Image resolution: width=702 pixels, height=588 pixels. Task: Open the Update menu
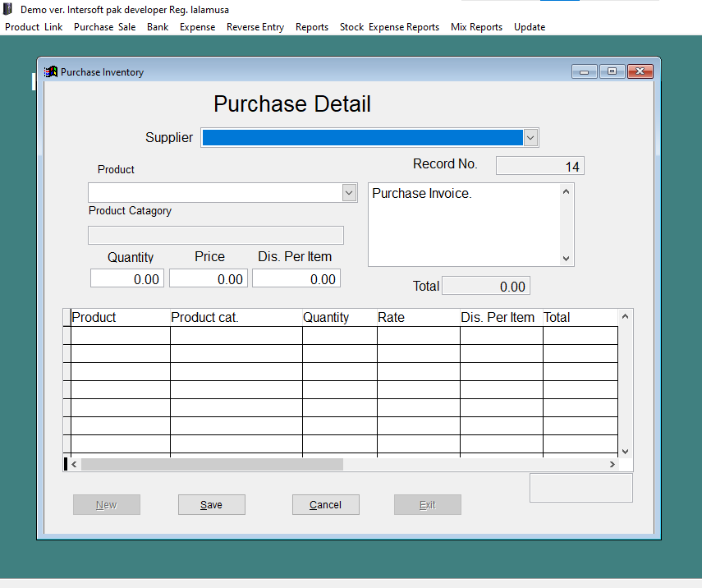pos(530,27)
